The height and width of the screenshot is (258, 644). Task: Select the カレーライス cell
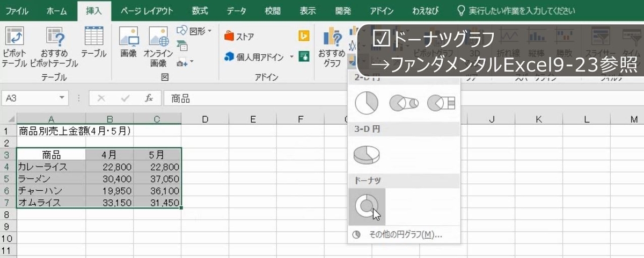tap(51, 167)
